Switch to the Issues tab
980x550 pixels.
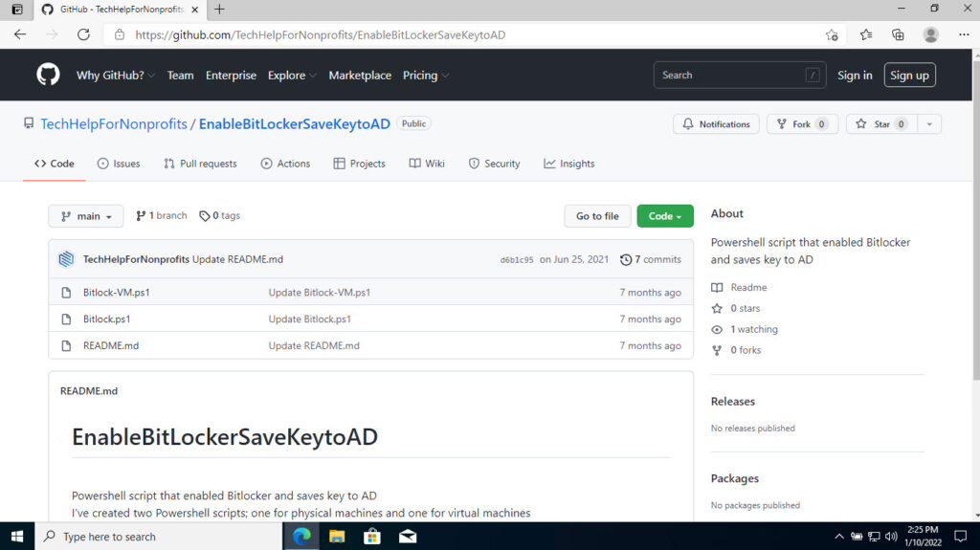(x=119, y=164)
